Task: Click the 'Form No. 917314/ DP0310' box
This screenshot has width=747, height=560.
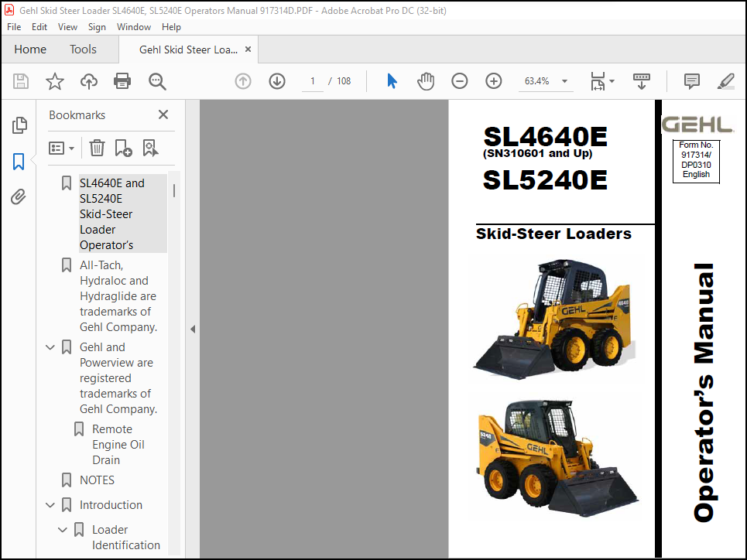Action: pos(696,161)
